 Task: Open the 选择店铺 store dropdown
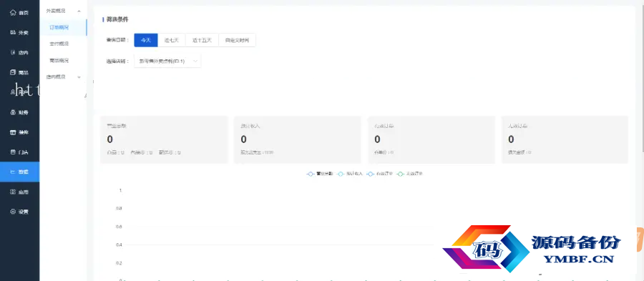tap(167, 61)
